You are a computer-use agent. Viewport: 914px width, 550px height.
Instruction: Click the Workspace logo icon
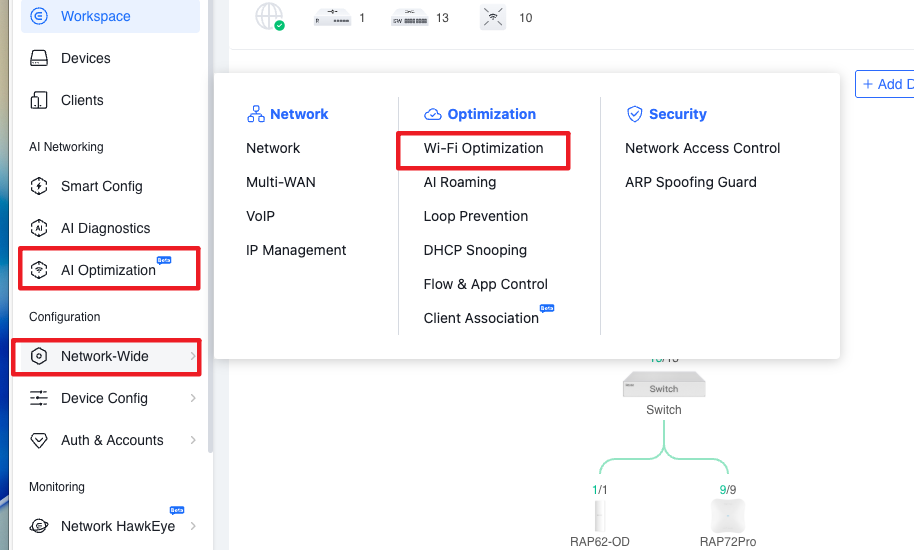(x=39, y=16)
